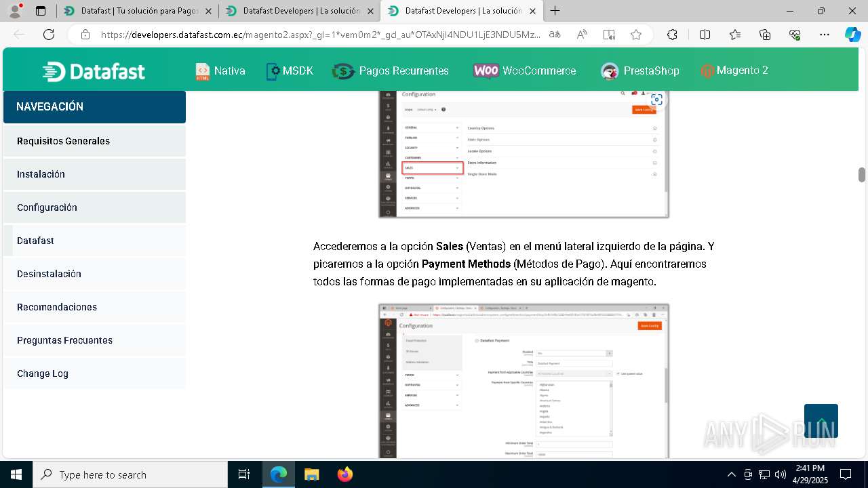This screenshot has height=488, width=868.
Task: Open browser essentials icon
Action: 795,35
